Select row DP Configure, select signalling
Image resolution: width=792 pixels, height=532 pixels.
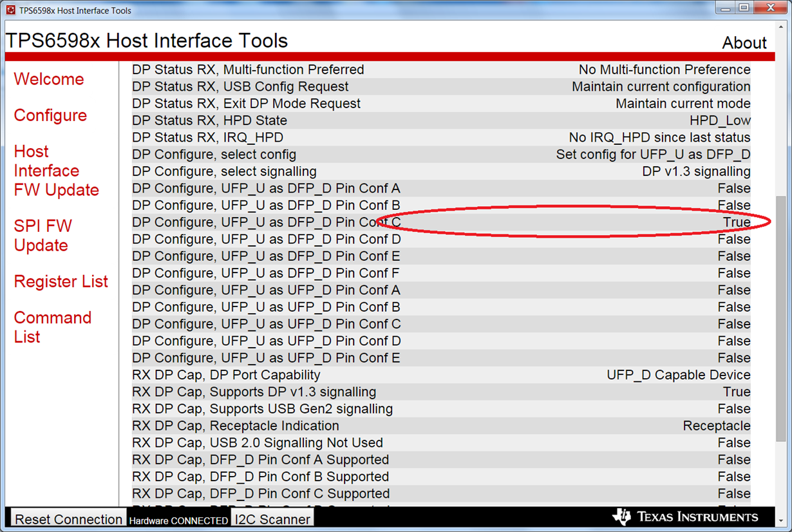point(441,171)
